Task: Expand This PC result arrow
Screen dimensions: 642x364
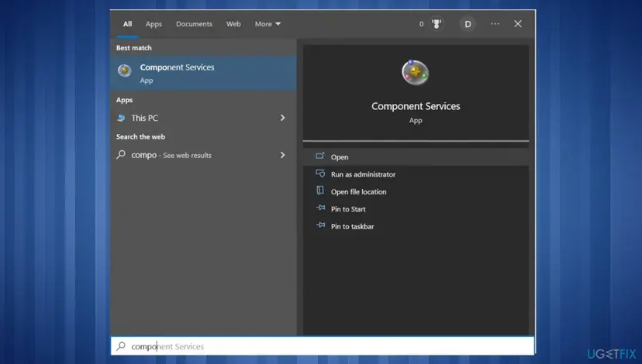Action: [282, 118]
